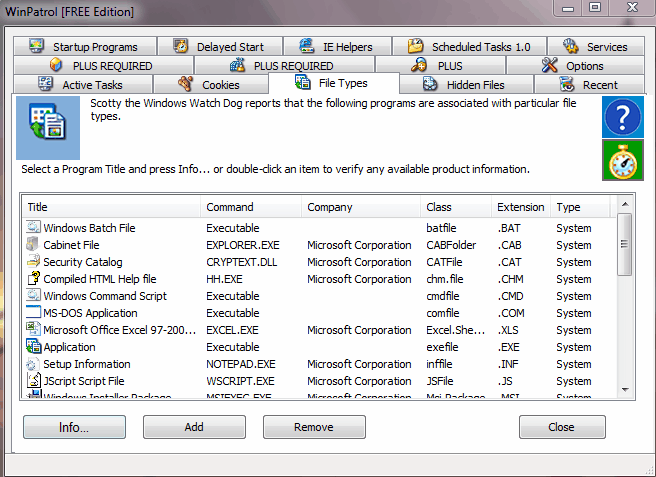656x477 pixels.
Task: Select the Setup Information entry
Action: click(319, 364)
